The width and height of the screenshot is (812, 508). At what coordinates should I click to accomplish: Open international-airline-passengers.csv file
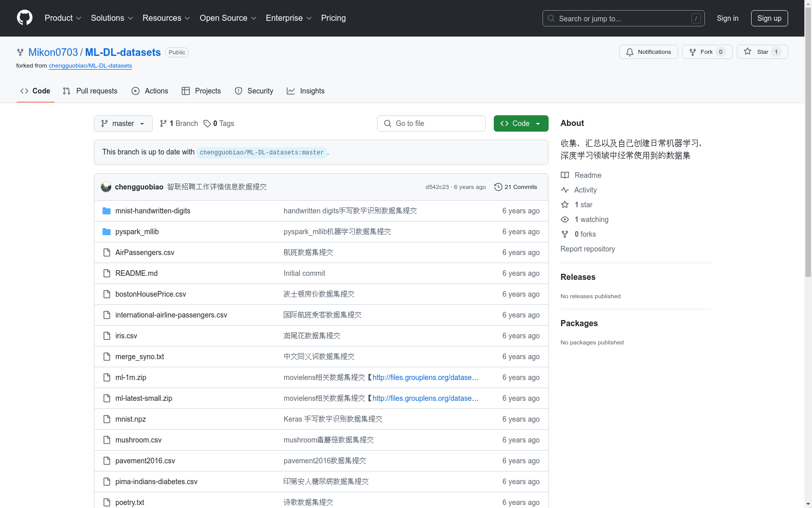click(171, 315)
